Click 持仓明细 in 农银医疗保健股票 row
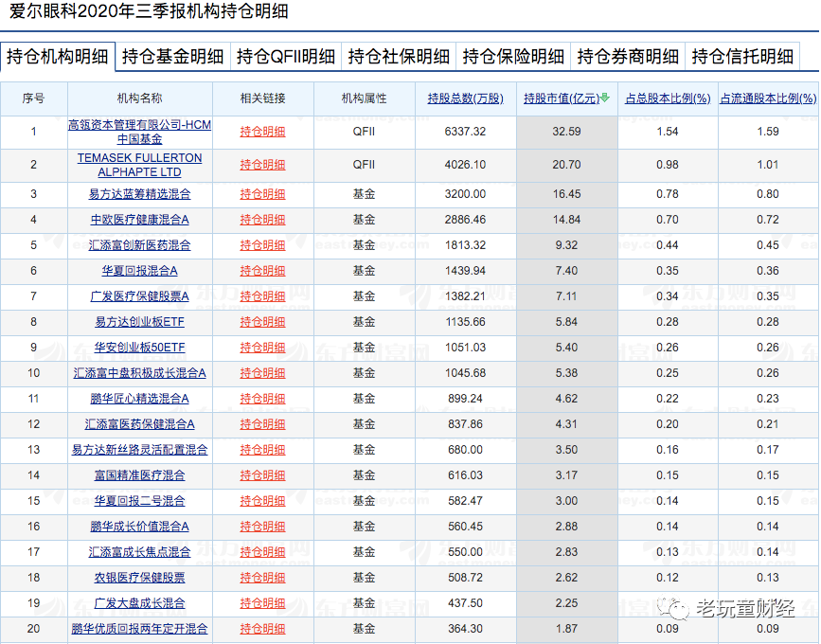Viewport: 821px width, 644px height. 263,578
